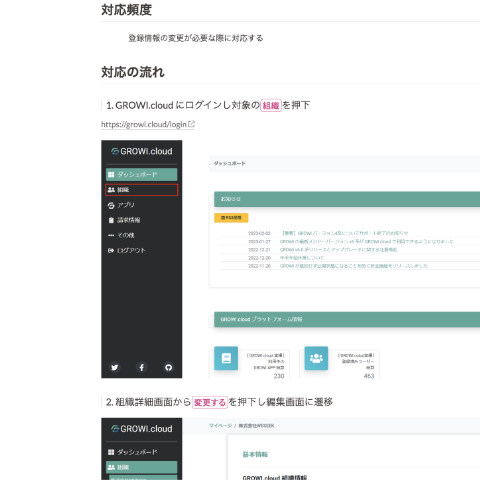Click the sign-out icon beside ログアウト
480x480 pixels.
click(x=111, y=250)
